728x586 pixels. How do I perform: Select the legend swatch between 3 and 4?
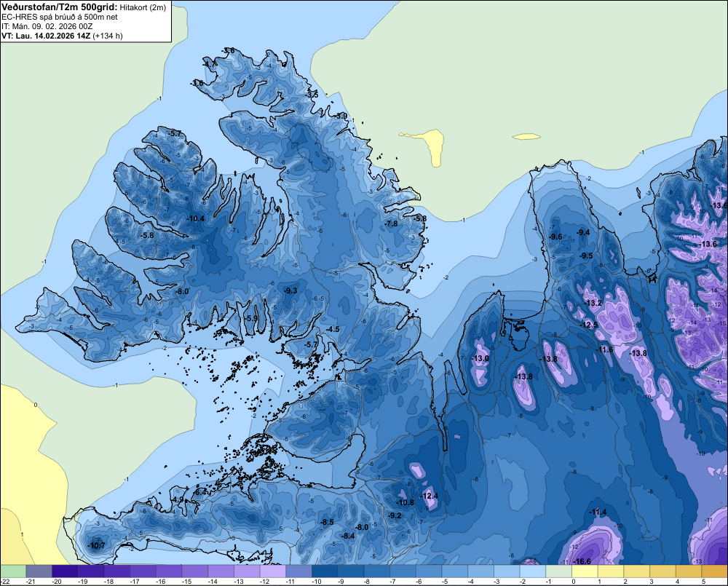coord(663,571)
